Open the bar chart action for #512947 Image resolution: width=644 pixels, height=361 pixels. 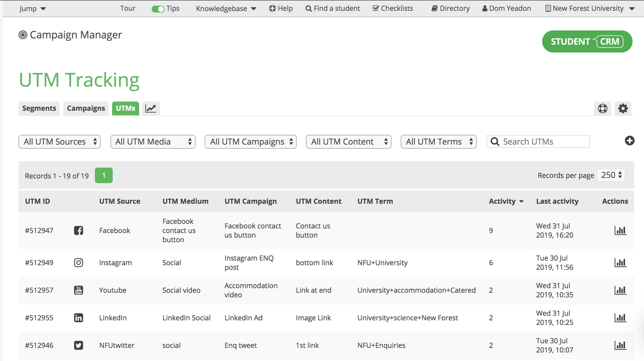[x=620, y=230]
